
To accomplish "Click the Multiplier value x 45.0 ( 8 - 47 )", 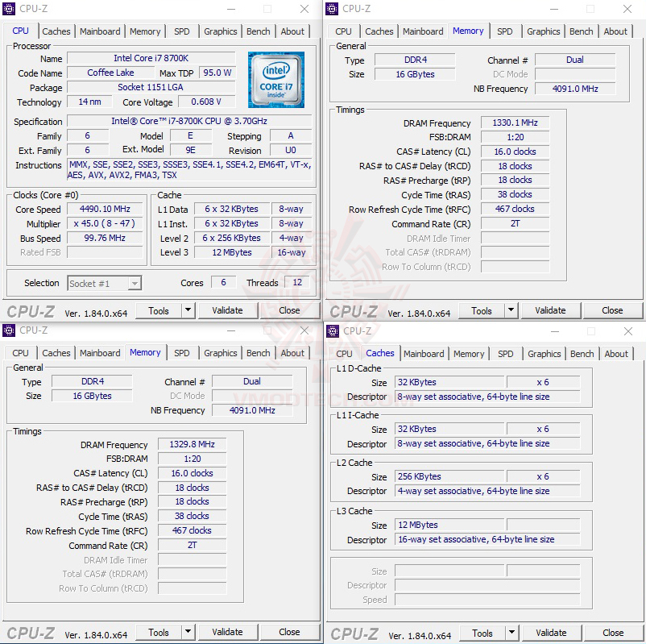I will [x=105, y=223].
